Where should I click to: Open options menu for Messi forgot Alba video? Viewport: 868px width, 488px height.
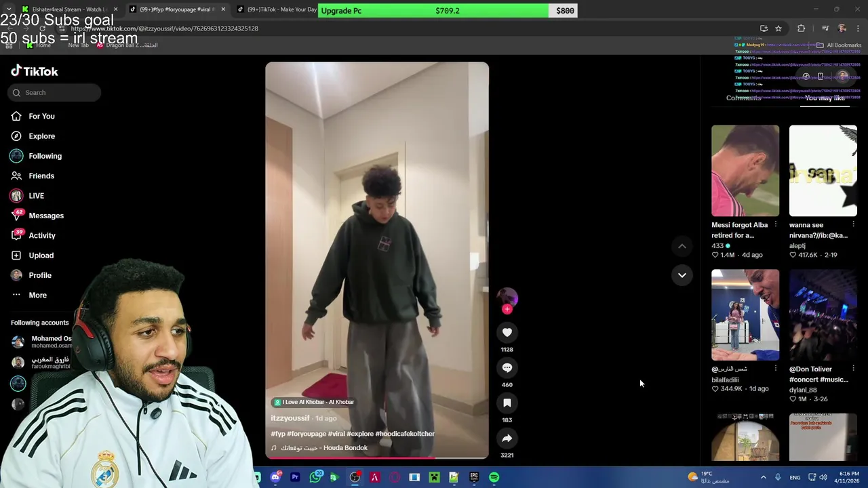tap(776, 224)
